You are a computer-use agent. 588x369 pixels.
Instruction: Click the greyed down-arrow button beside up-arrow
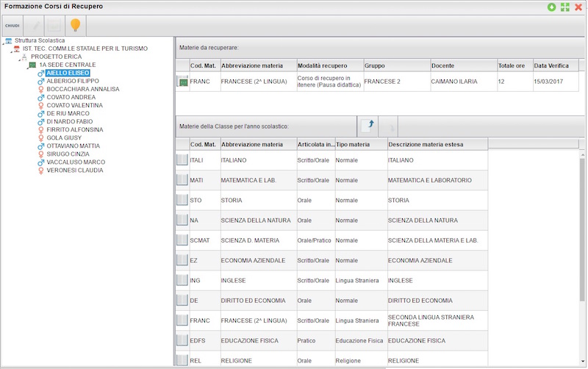coord(388,126)
